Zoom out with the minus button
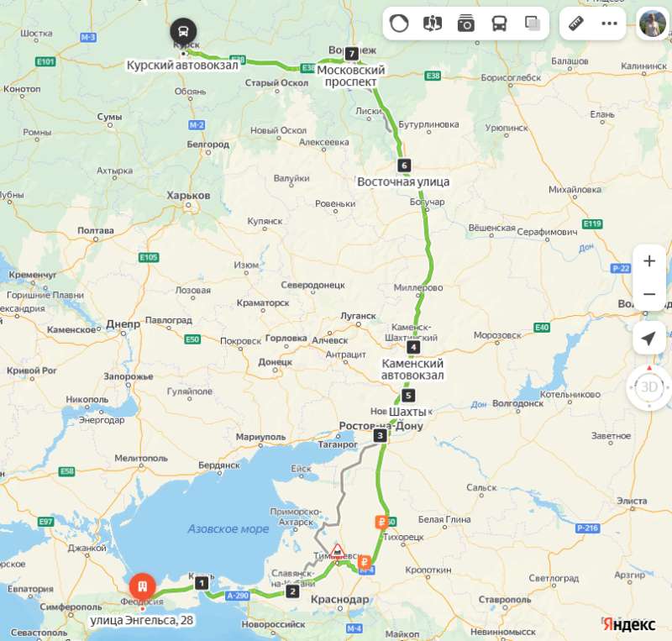Viewport: 672px width, 641px height. pyautogui.click(x=649, y=294)
